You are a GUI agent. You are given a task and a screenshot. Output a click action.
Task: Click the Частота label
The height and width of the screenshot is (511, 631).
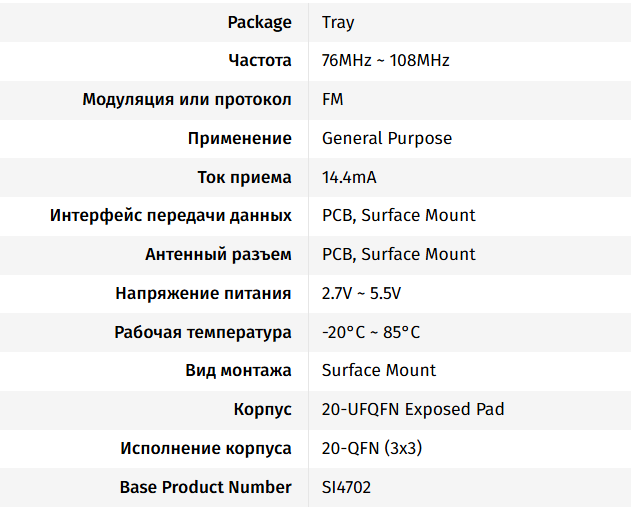[x=260, y=61]
